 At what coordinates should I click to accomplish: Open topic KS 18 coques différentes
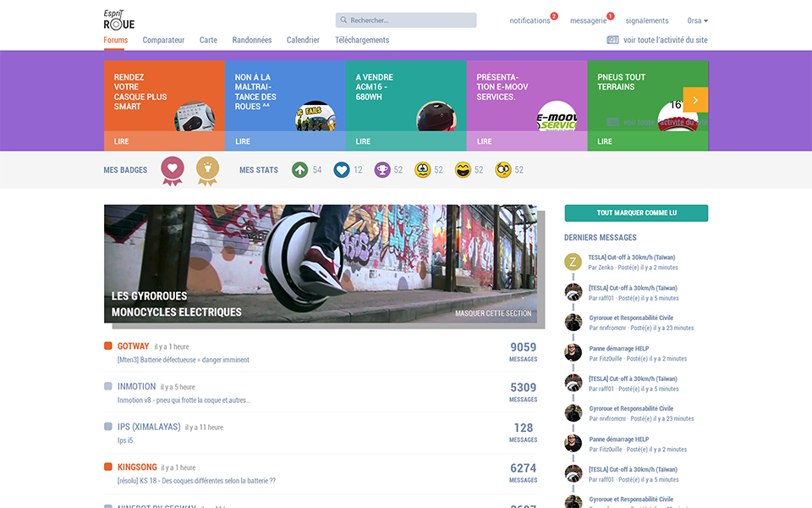(196, 481)
